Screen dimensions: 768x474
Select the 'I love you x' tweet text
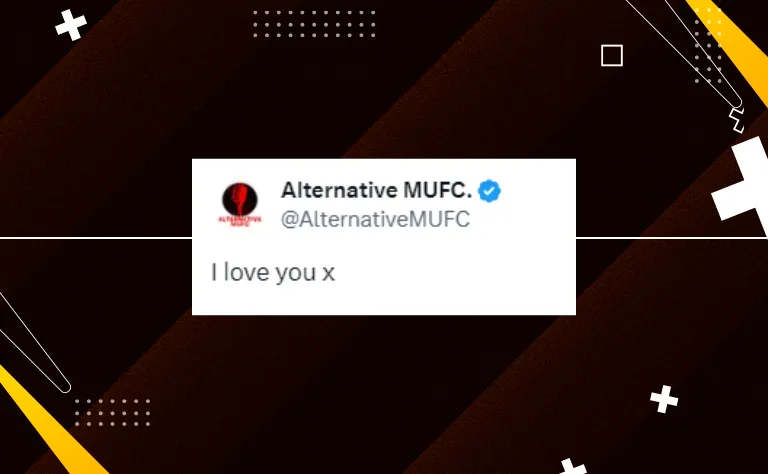[273, 272]
